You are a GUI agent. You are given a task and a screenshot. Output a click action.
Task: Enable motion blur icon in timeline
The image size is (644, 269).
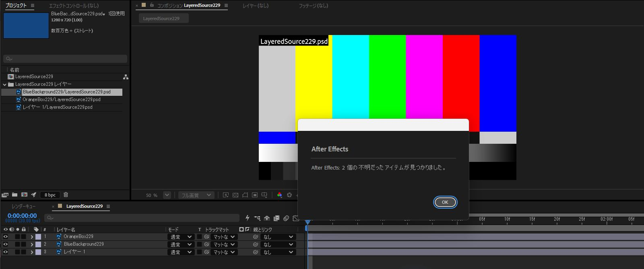(286, 218)
